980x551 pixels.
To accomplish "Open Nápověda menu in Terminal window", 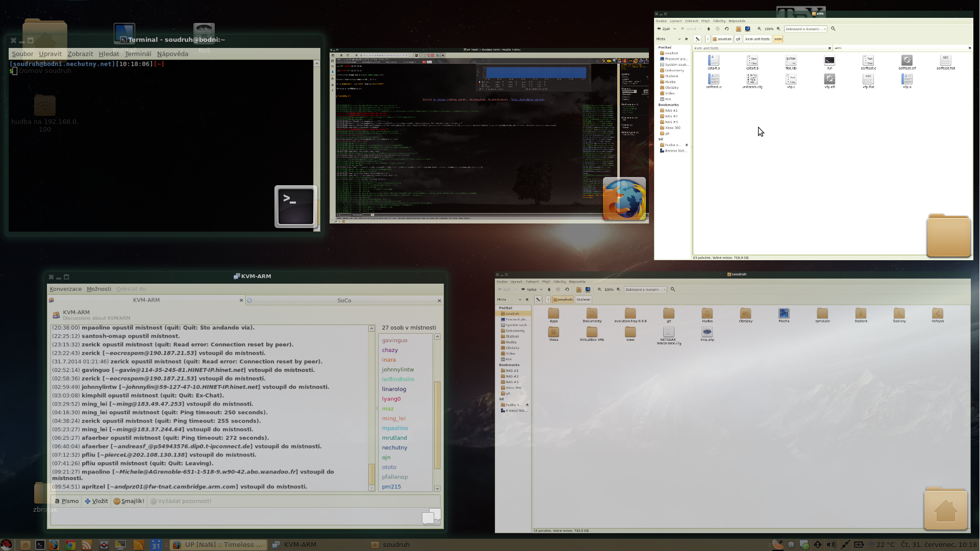I will tap(172, 54).
